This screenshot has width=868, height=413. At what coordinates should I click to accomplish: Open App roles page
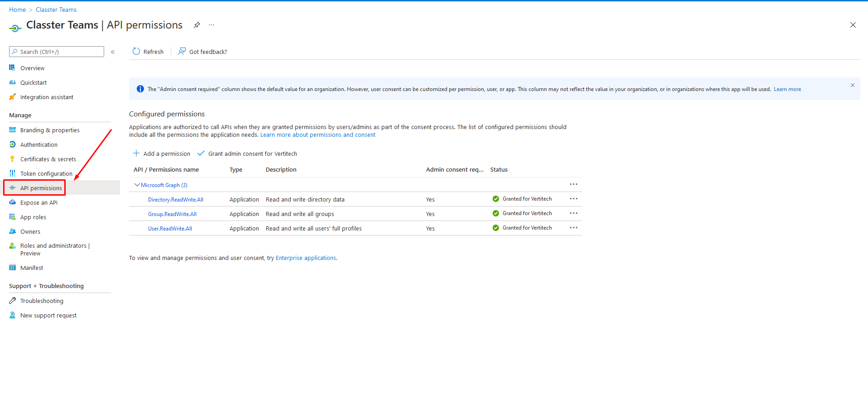(x=33, y=217)
